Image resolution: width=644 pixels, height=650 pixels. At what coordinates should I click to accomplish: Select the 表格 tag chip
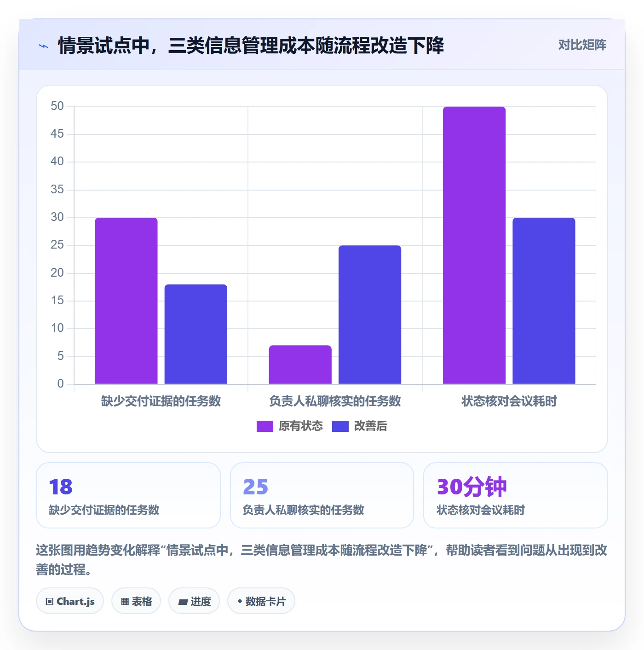point(136,601)
